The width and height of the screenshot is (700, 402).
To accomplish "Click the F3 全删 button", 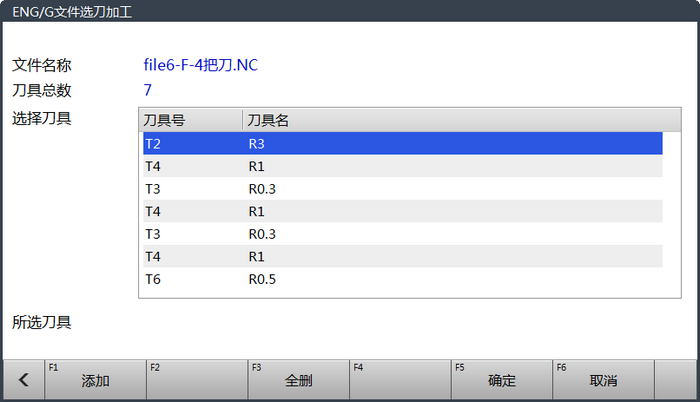I will coord(298,380).
